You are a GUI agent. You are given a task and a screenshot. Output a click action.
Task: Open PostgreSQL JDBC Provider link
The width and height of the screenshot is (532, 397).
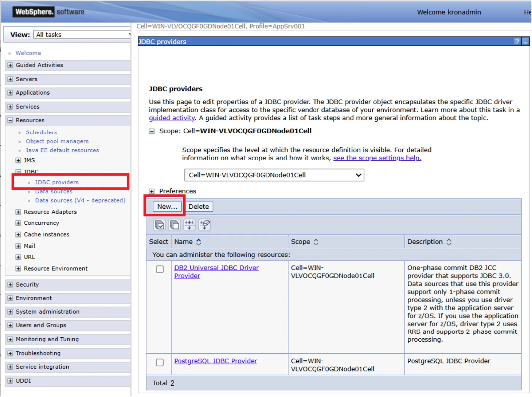coord(216,361)
